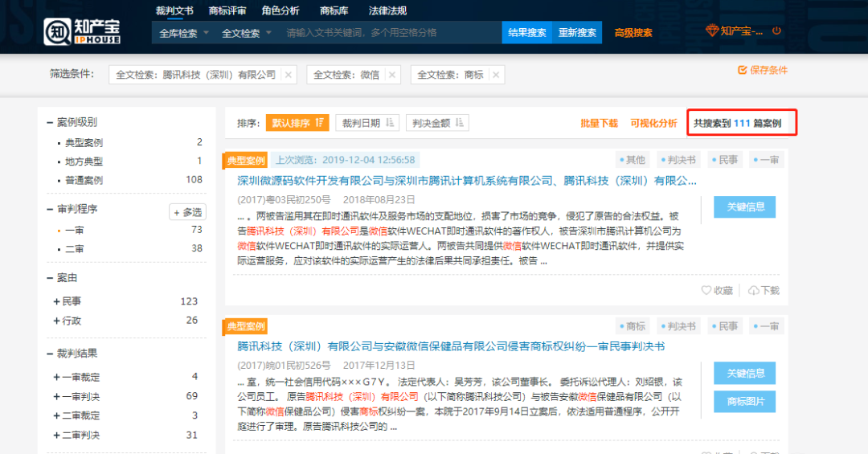Sort results by 裁判日期
This screenshot has width=868, height=454.
click(x=367, y=123)
